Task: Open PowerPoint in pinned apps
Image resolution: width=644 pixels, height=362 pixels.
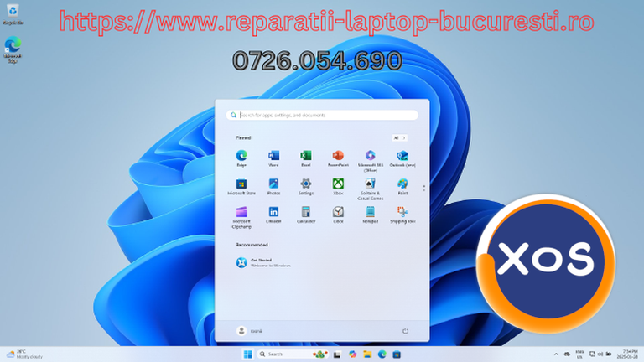Action: [338, 157]
